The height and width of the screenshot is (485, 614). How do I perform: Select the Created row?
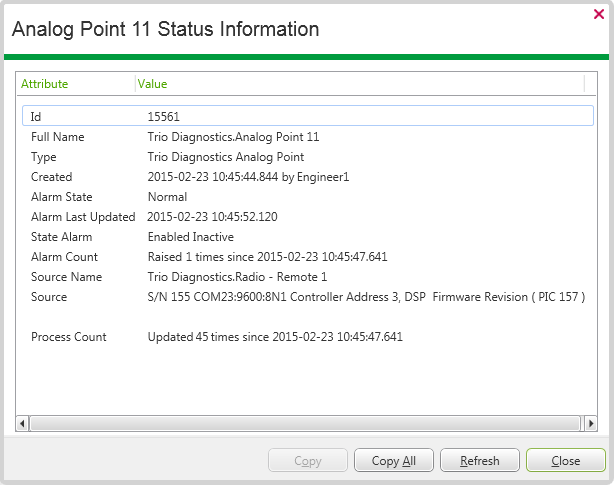coord(300,177)
